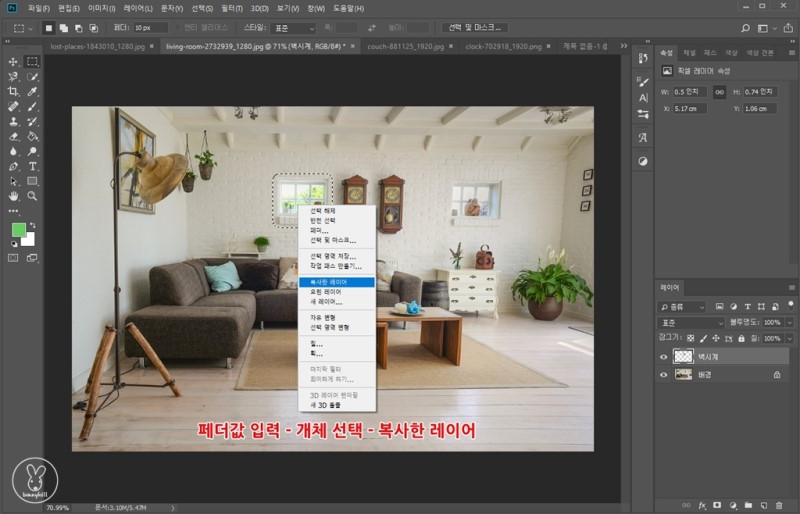Hide the 벽시계 layer with eye icon
The height and width of the screenshot is (514, 800).
click(x=663, y=356)
